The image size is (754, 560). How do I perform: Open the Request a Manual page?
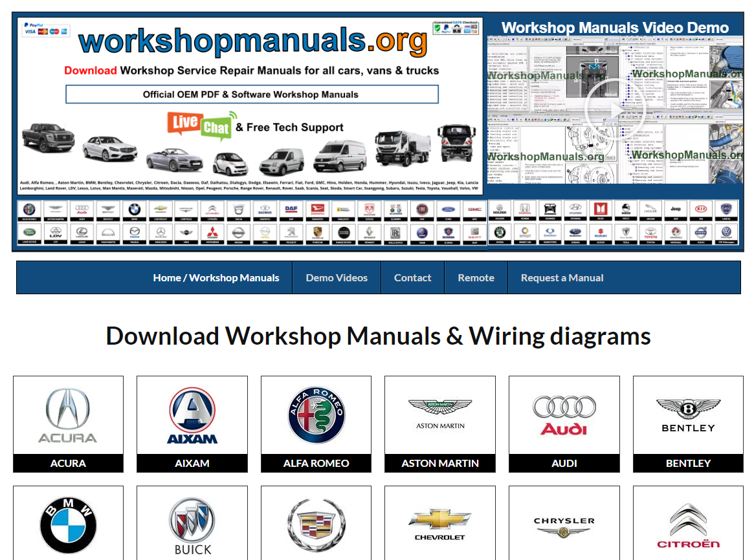[562, 277]
